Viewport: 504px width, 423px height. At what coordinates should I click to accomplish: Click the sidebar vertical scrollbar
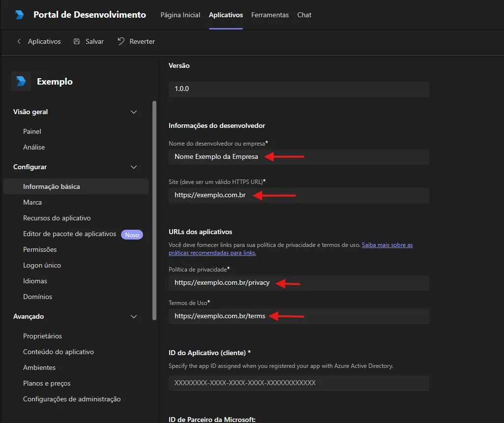coord(154,211)
